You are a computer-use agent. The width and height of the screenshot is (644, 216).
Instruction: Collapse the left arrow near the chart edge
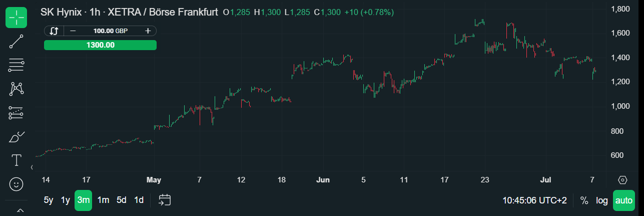tap(32, 167)
